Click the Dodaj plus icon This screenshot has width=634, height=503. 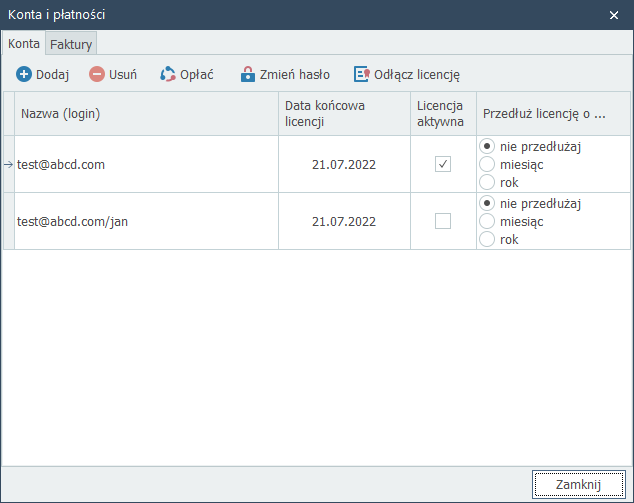click(x=24, y=74)
